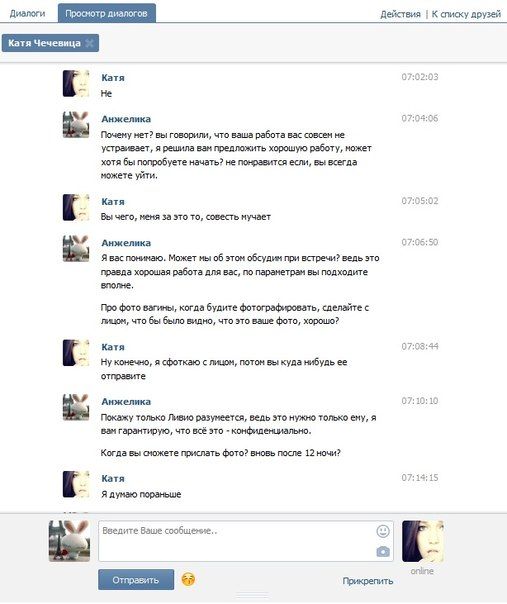Click the Анжелика name at 07:10:10
Screen dimensions: 507x604
tap(126, 401)
